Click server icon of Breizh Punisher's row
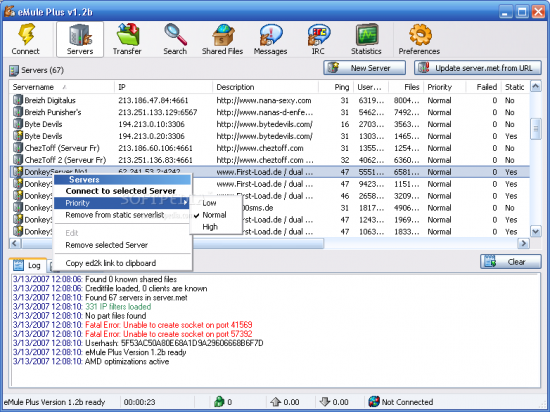This screenshot has height=412, width=550. click(18, 112)
